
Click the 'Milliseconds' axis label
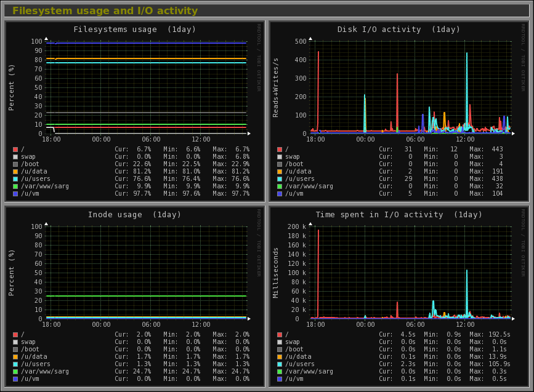click(275, 273)
